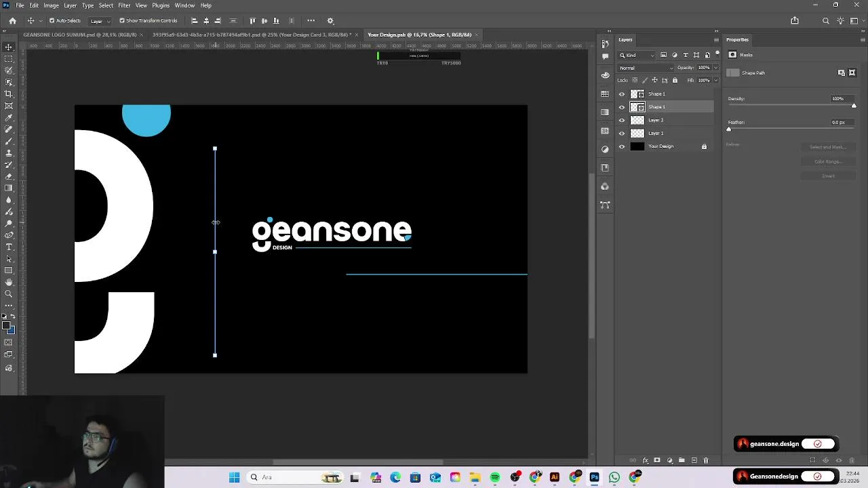Hide the top Shape 1 layer
Screen dimensions: 868x488
pos(622,94)
